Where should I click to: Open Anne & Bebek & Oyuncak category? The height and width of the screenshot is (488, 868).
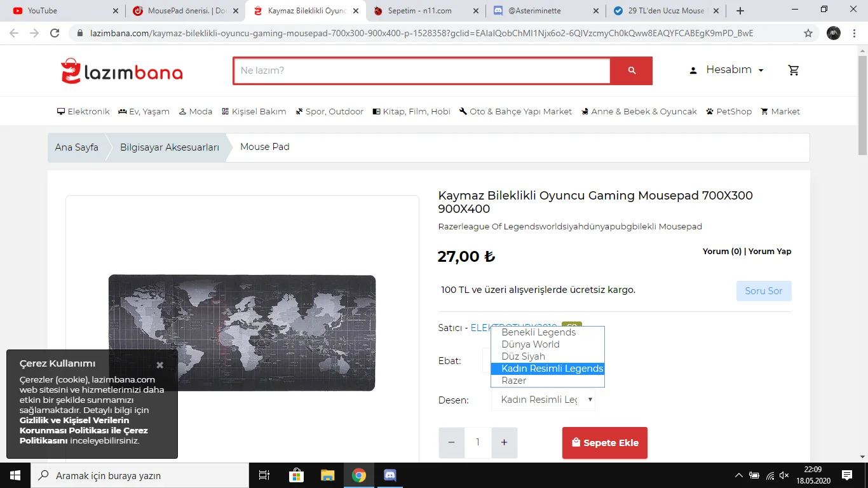click(x=639, y=111)
